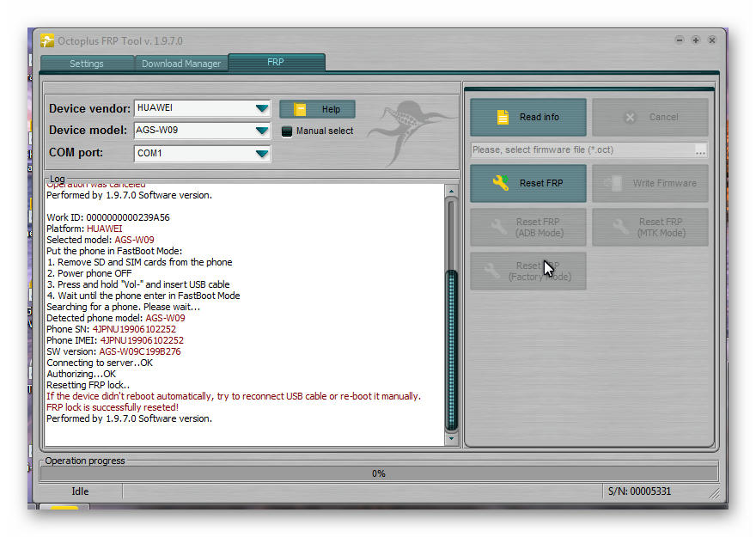Click the Device model AGS-W09 combo box
This screenshot has width=756, height=537.
(203, 130)
